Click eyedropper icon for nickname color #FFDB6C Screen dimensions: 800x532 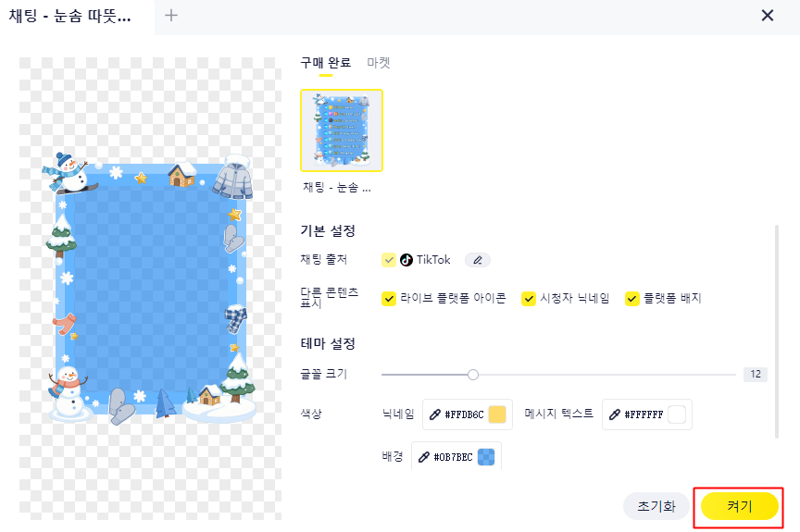coord(434,414)
